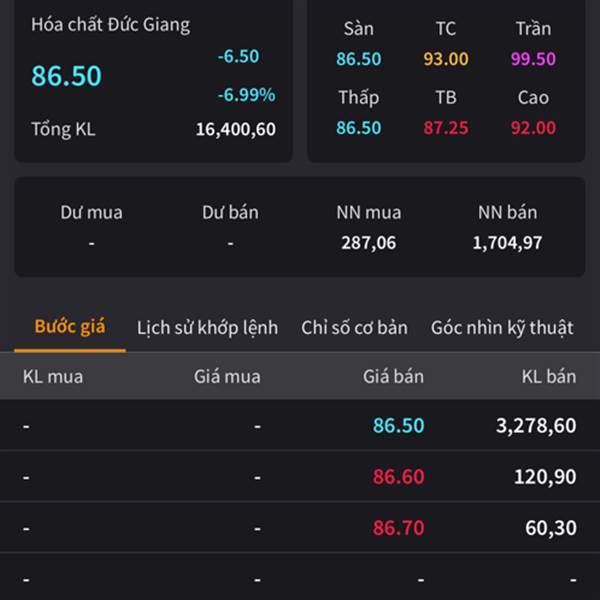Open the Góc nhìn kỹ thuật tab
Viewport: 600px width, 600px height.
[x=502, y=327]
